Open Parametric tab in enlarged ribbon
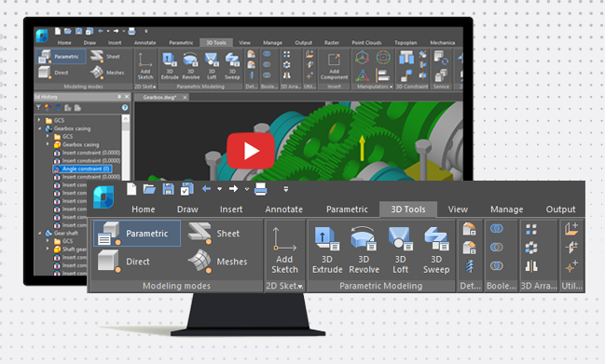Screen dimensions: 605x364 click(347, 209)
